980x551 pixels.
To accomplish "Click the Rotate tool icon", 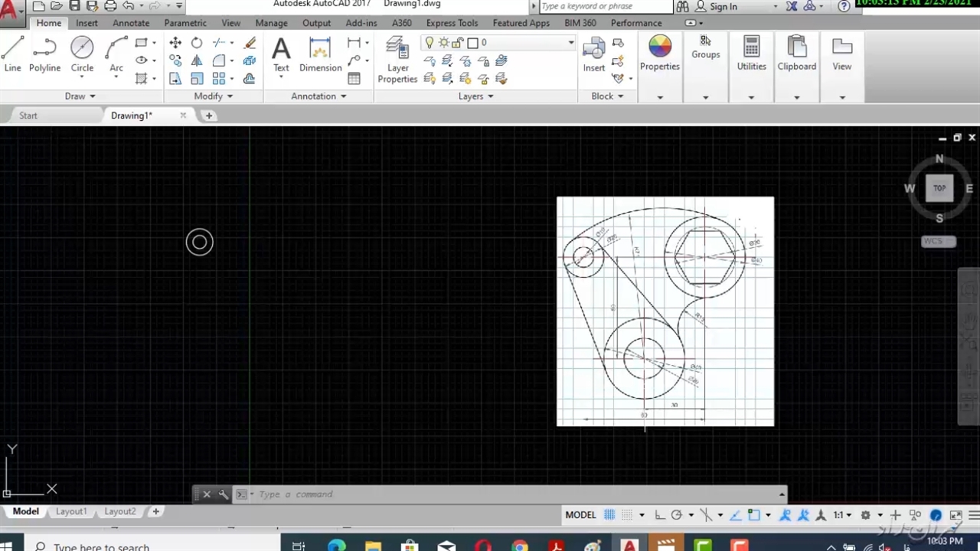I will (197, 43).
